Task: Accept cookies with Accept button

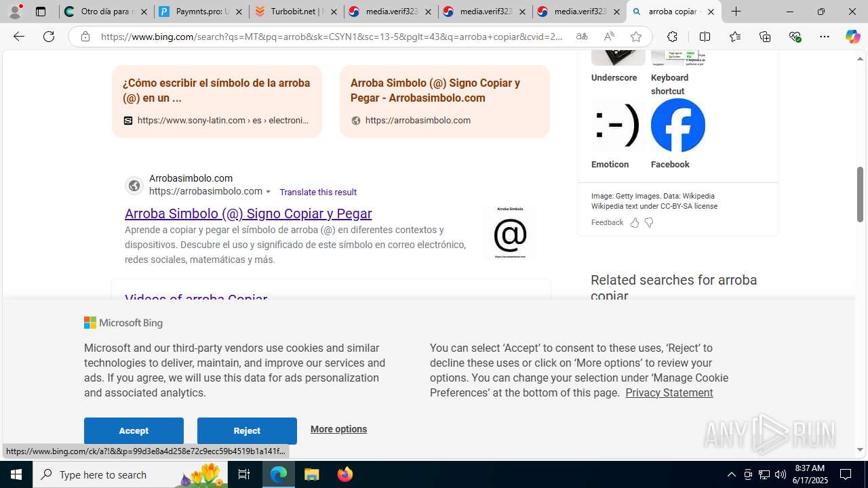Action: pyautogui.click(x=134, y=431)
